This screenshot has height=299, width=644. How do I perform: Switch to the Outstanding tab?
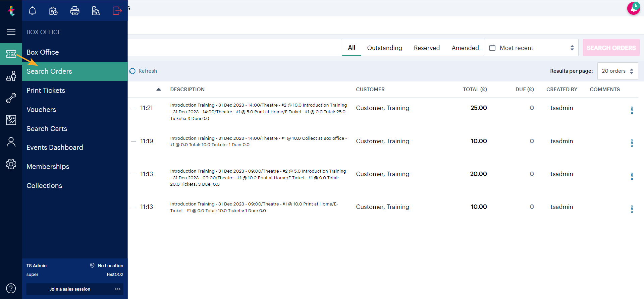click(384, 48)
